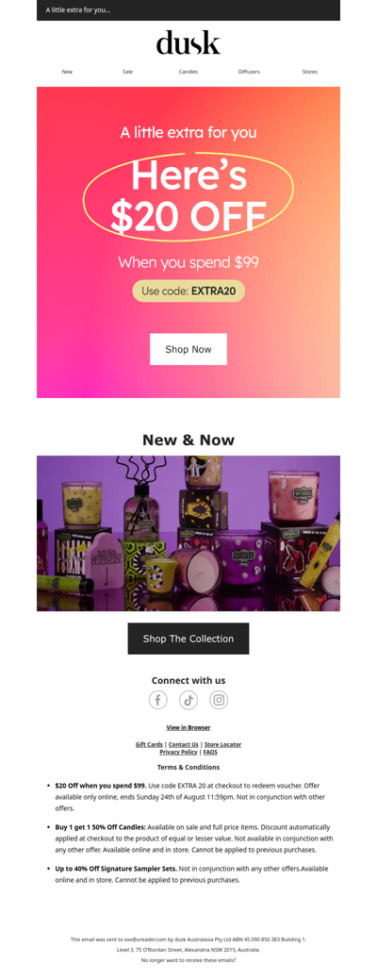Open the Instagram social icon
The height and width of the screenshot is (980, 377).
219,700
